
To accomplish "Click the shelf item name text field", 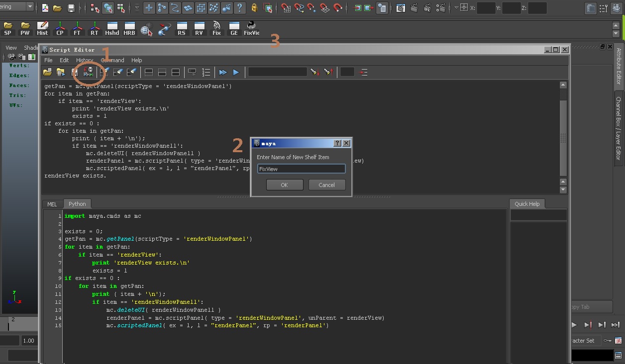I will point(301,169).
